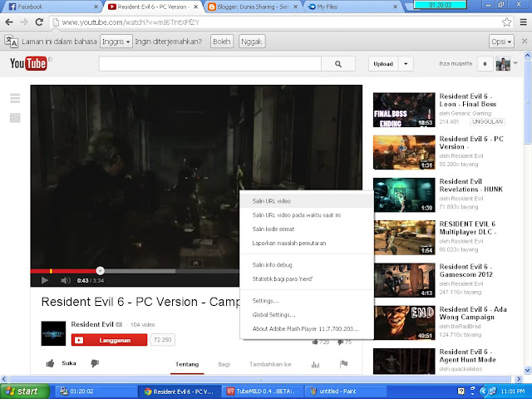Click the video progress scrubber handle
The width and height of the screenshot is (532, 399).
[x=100, y=270]
